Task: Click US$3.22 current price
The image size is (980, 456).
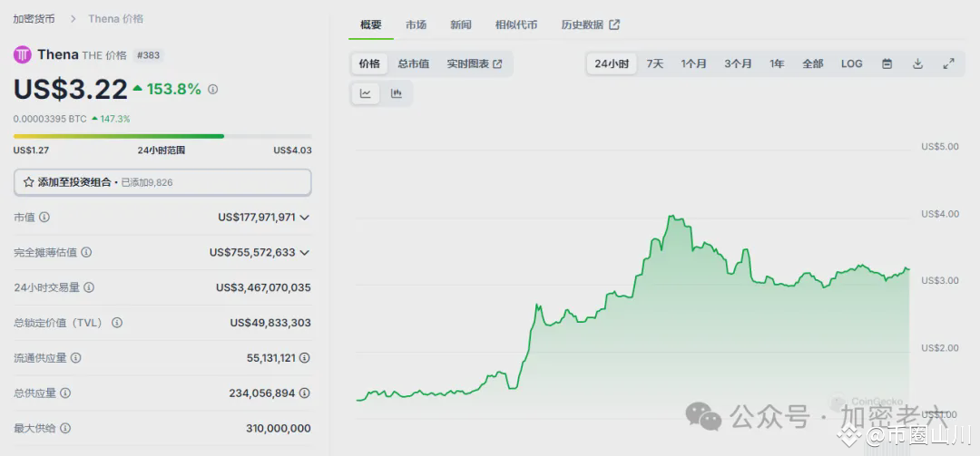Action: [71, 90]
